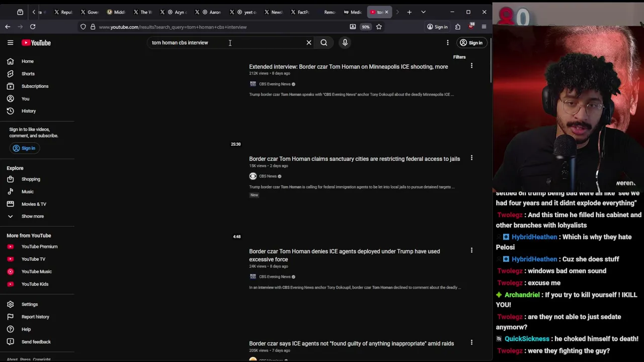Screen dimensions: 644x362
Task: Open Extended interview Tom Homan Minneapolis video
Action: (x=348, y=67)
